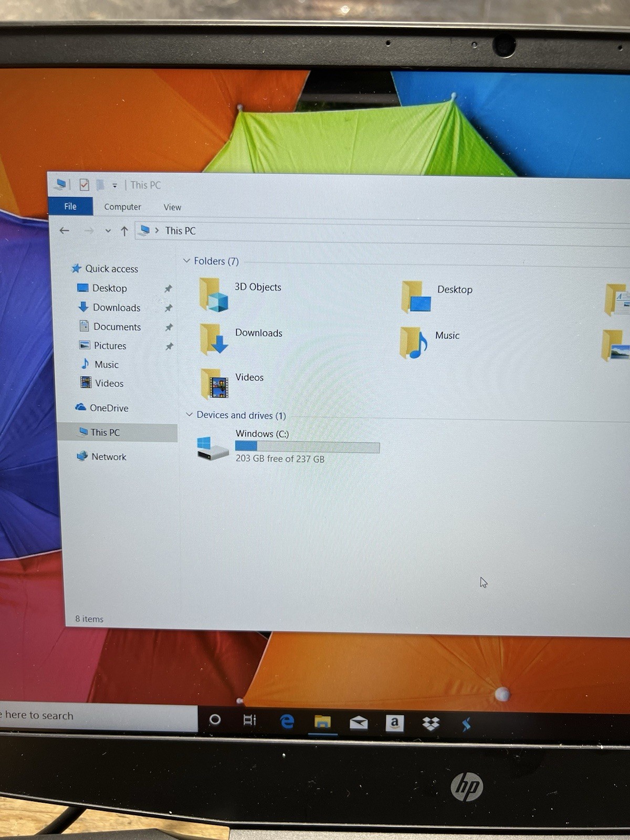Collapse the Folders (7) group

tap(186, 260)
